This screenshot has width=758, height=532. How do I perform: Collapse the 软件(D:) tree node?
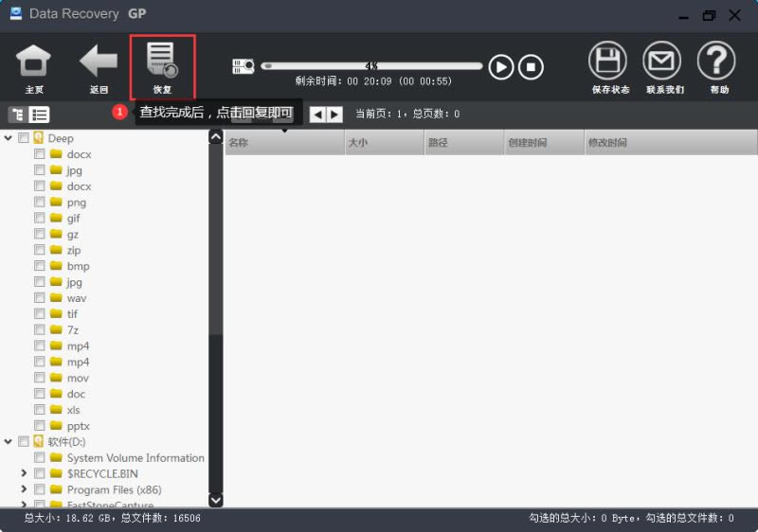point(9,441)
